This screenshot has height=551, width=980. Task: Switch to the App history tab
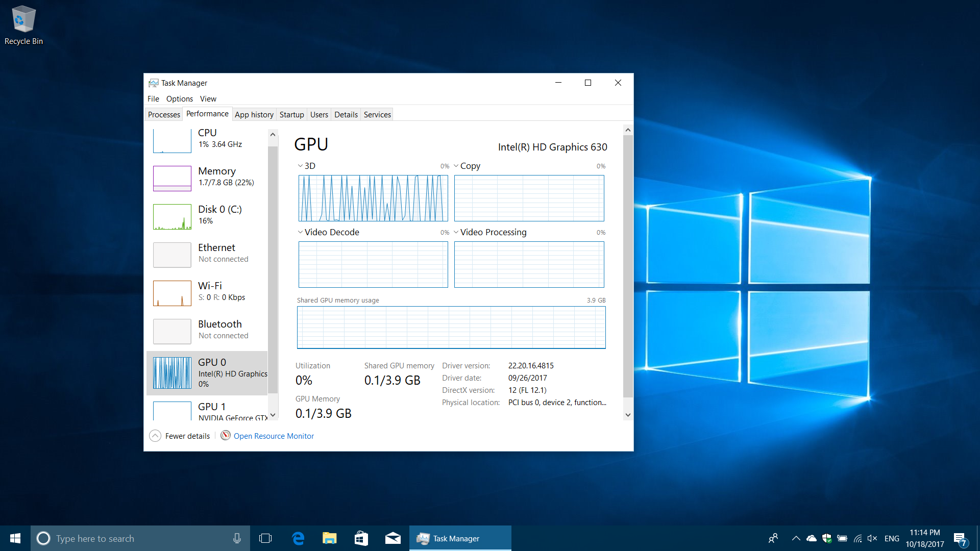coord(254,115)
